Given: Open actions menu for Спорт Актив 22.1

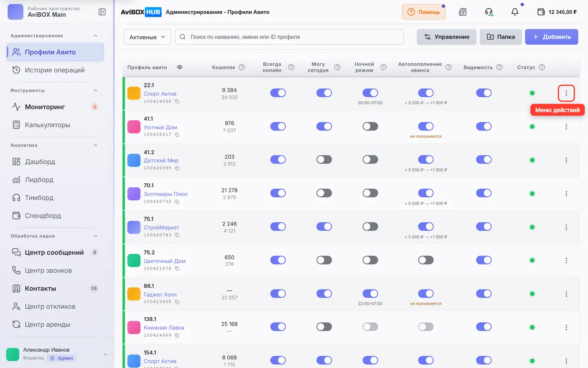Looking at the screenshot, I should (x=566, y=93).
